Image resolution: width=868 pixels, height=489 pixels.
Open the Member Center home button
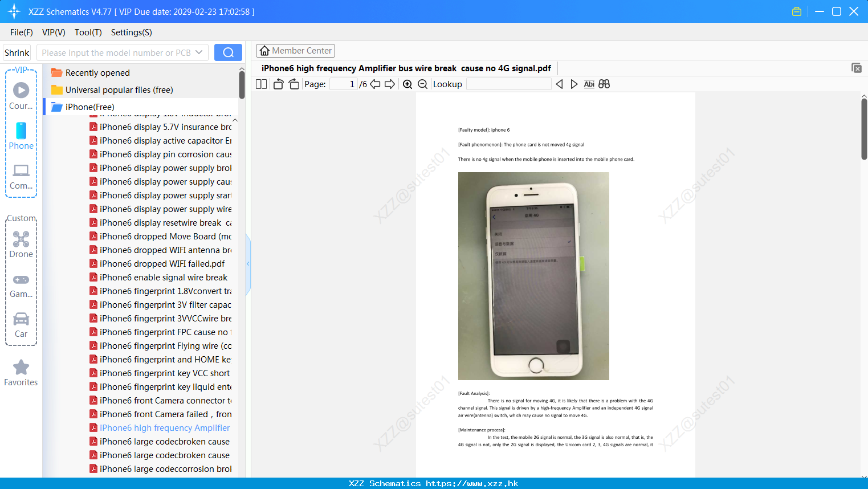tap(295, 51)
